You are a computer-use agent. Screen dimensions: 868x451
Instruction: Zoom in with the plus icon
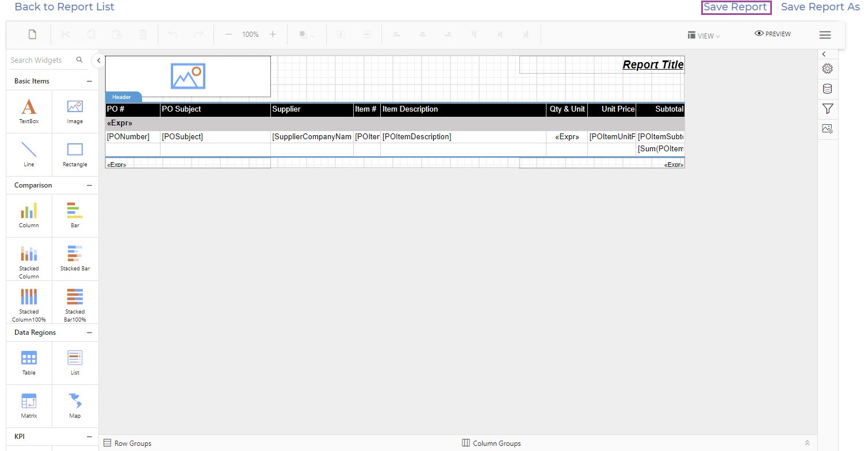[273, 35]
